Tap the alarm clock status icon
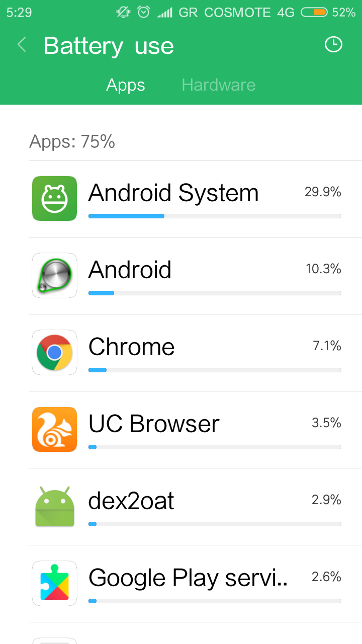Viewport: 362px width, 644px height. (144, 13)
